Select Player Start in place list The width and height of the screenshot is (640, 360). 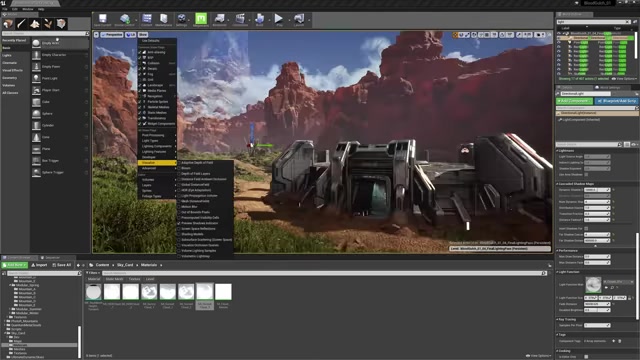pos(60,90)
